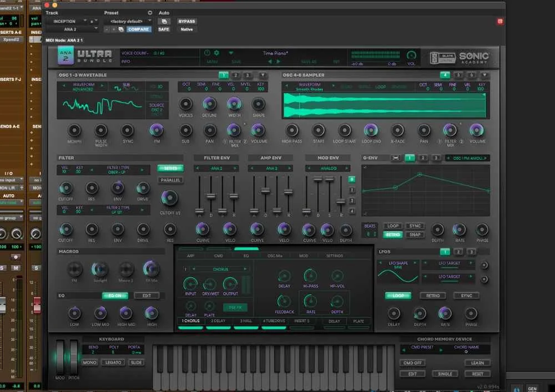Adjust the master VOL knob

[411, 55]
